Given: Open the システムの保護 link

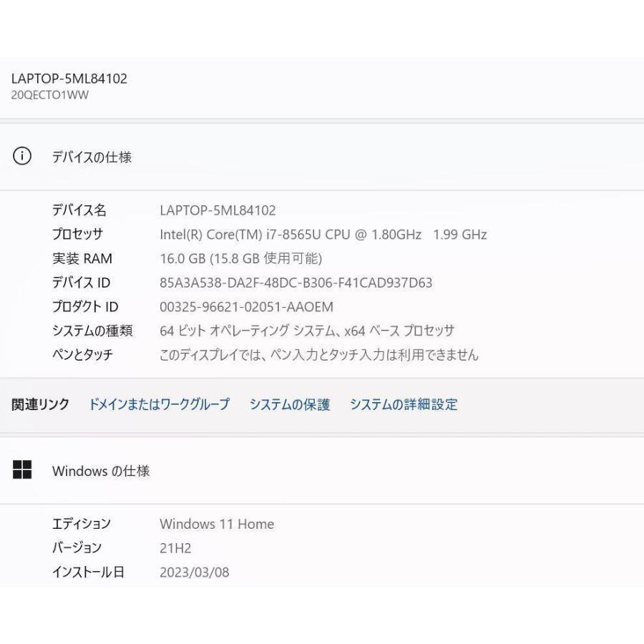Looking at the screenshot, I should (x=290, y=404).
